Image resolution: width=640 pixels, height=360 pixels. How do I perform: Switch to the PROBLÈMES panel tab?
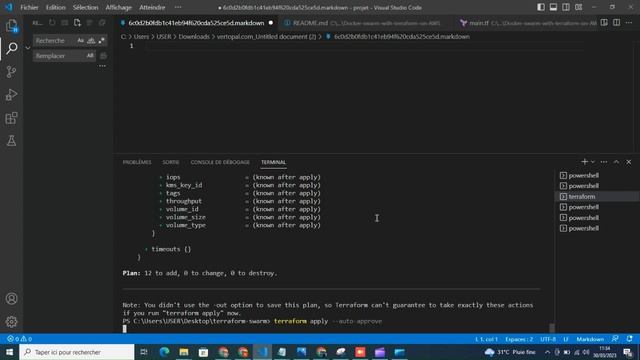137,162
